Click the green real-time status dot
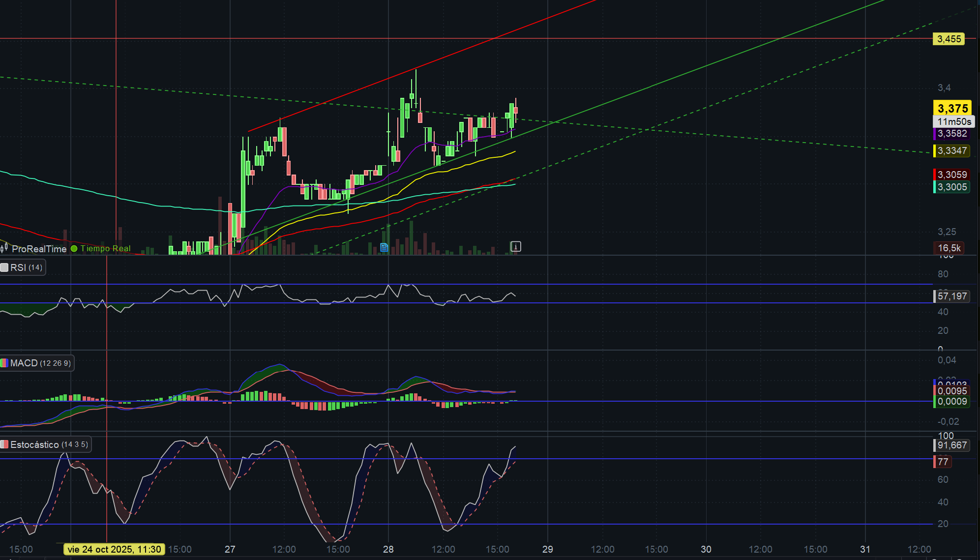The image size is (980, 560). tap(74, 249)
